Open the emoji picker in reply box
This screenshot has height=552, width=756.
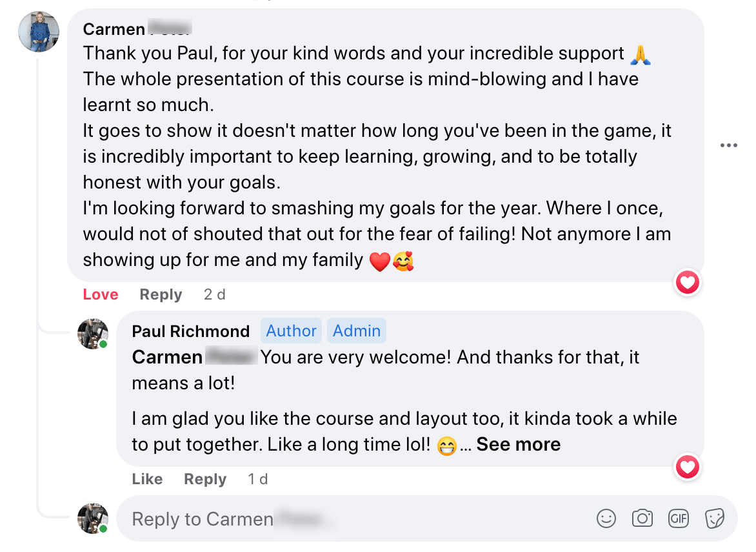tap(606, 518)
